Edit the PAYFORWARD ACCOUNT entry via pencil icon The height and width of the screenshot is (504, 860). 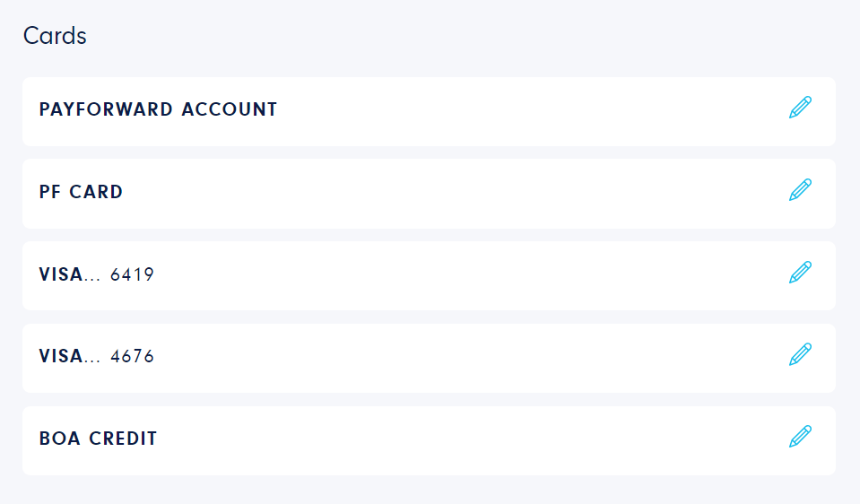[x=800, y=107]
